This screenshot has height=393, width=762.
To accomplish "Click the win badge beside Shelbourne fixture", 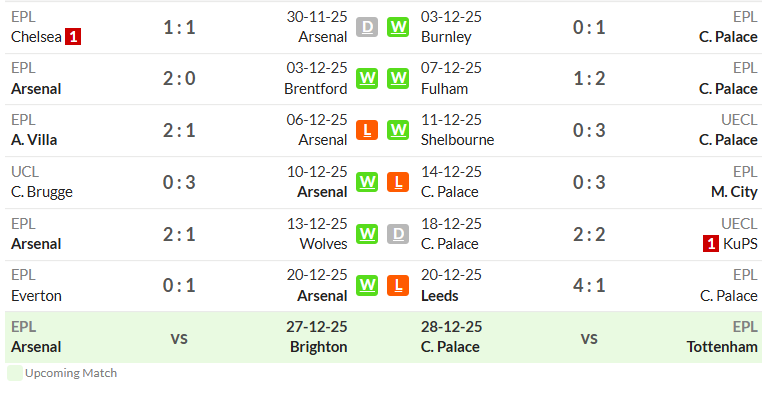I will point(398,130).
